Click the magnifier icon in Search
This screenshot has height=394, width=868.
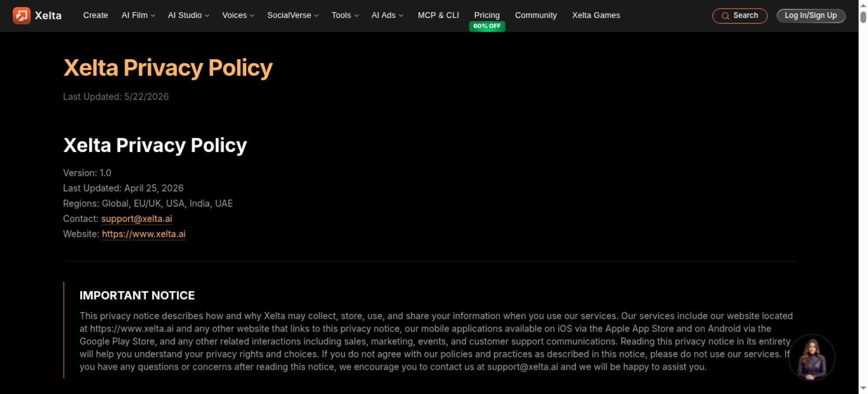click(725, 16)
